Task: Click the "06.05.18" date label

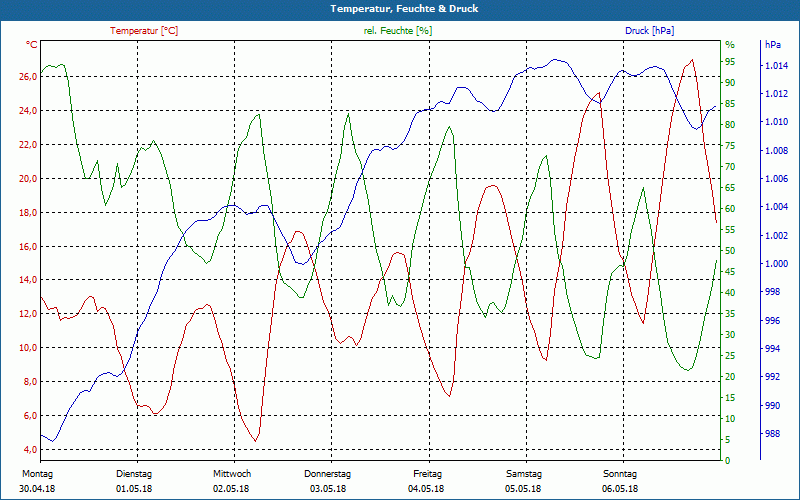Action: pos(619,489)
